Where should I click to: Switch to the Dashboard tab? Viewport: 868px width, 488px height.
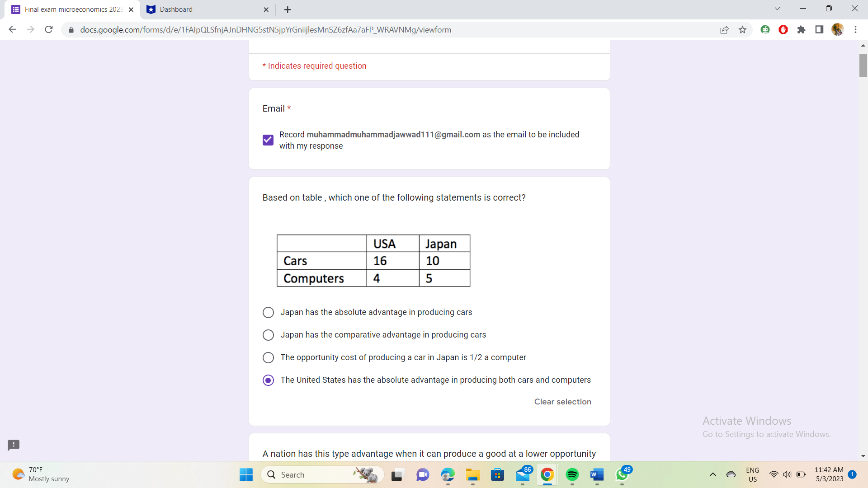pos(199,9)
